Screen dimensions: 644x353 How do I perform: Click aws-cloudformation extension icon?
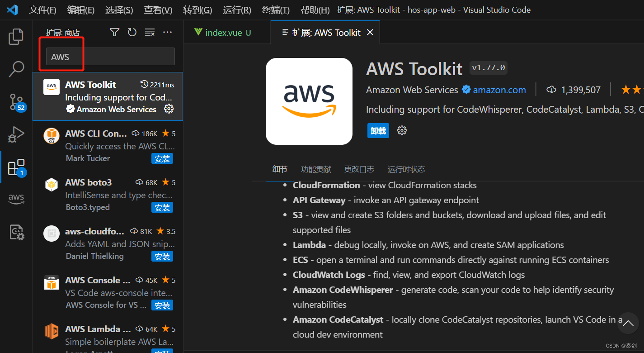52,234
